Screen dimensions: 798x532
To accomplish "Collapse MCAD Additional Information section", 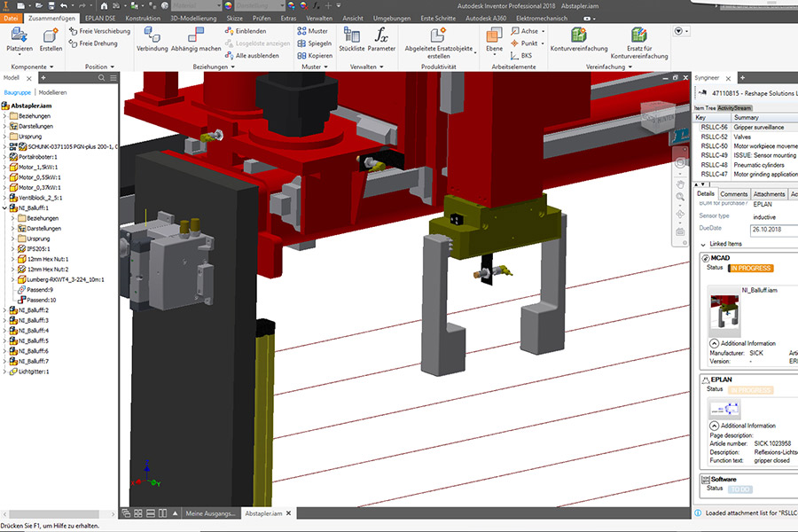I will [x=714, y=343].
